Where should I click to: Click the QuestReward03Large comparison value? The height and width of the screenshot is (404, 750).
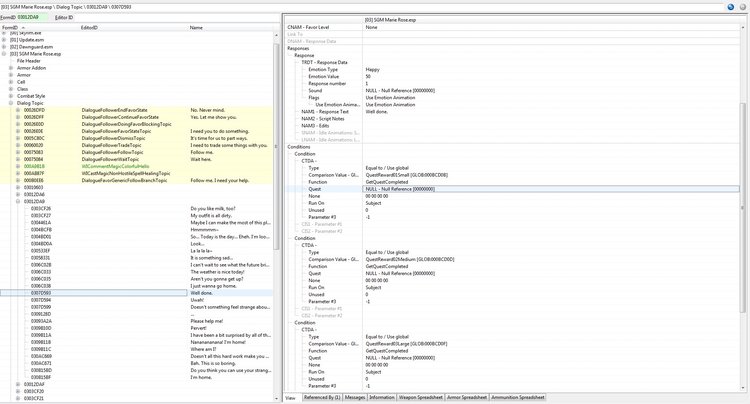pyautogui.click(x=406, y=344)
